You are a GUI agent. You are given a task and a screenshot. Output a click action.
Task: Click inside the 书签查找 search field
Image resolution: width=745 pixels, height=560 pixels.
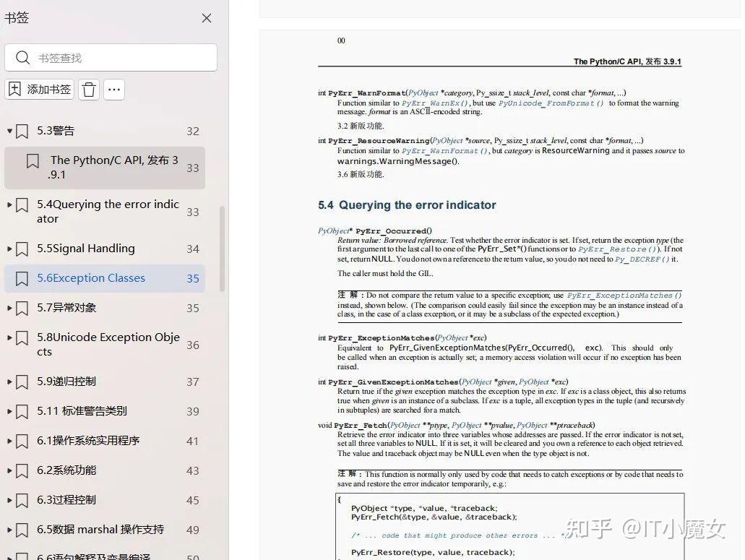coord(116,58)
